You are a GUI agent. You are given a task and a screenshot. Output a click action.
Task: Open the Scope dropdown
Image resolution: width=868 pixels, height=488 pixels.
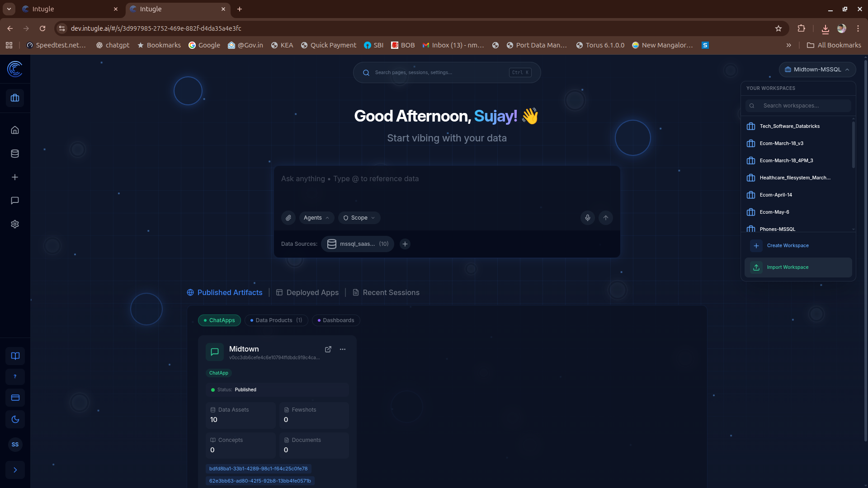[x=359, y=218]
